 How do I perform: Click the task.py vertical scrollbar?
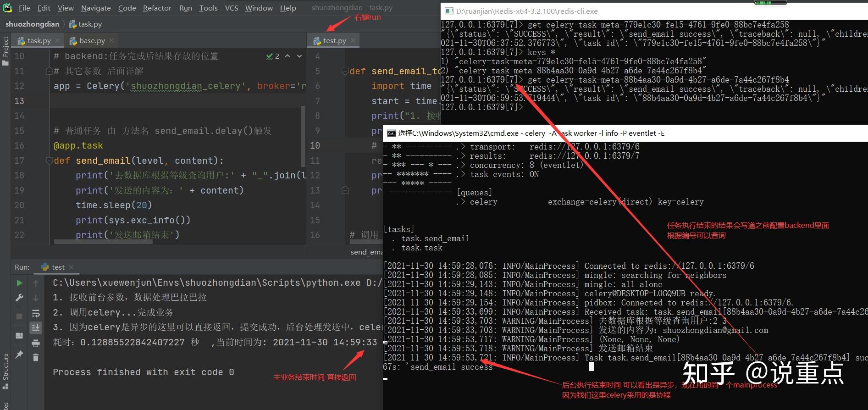click(303, 136)
